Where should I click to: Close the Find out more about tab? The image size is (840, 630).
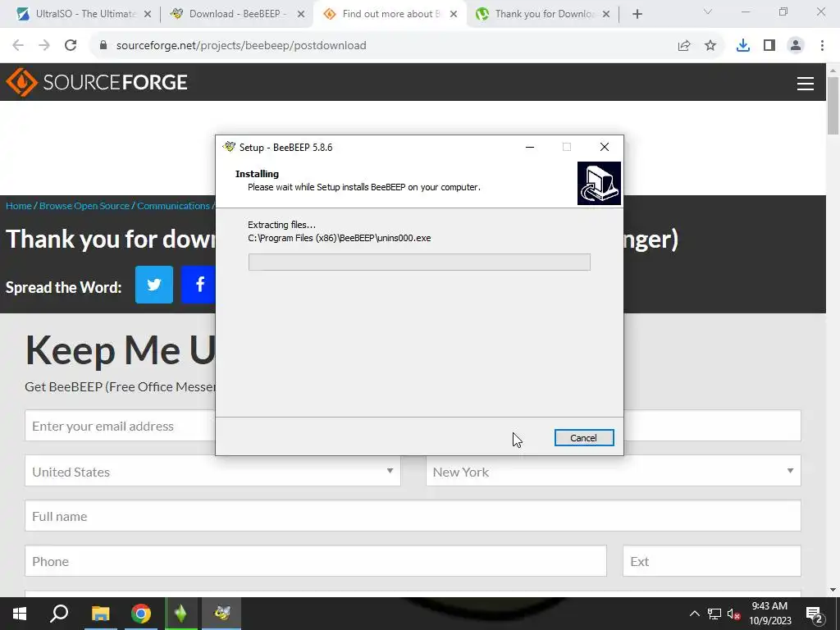pos(454,15)
